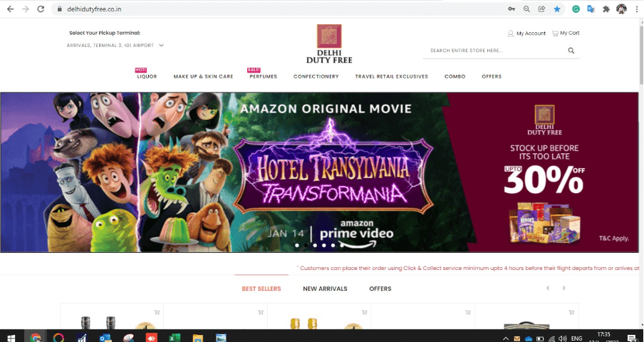The width and height of the screenshot is (644, 342).
Task: Open the saved passwords key icon
Action: pos(511,9)
